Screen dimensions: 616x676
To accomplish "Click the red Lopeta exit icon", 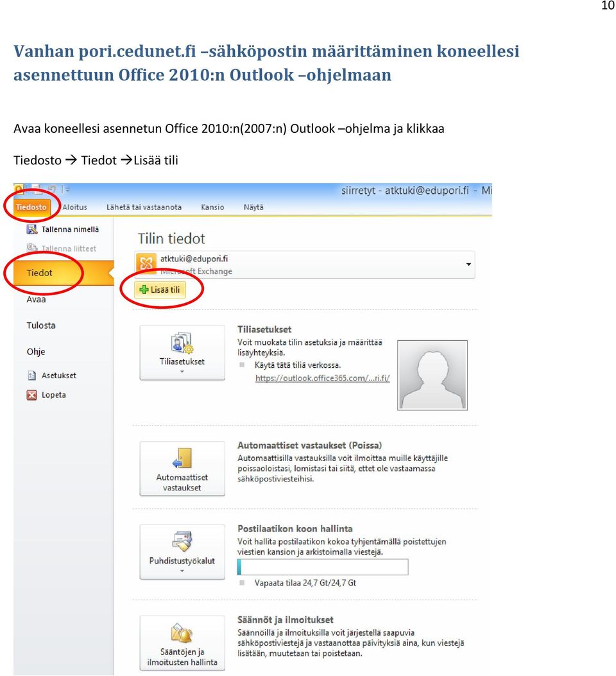I will (x=32, y=395).
